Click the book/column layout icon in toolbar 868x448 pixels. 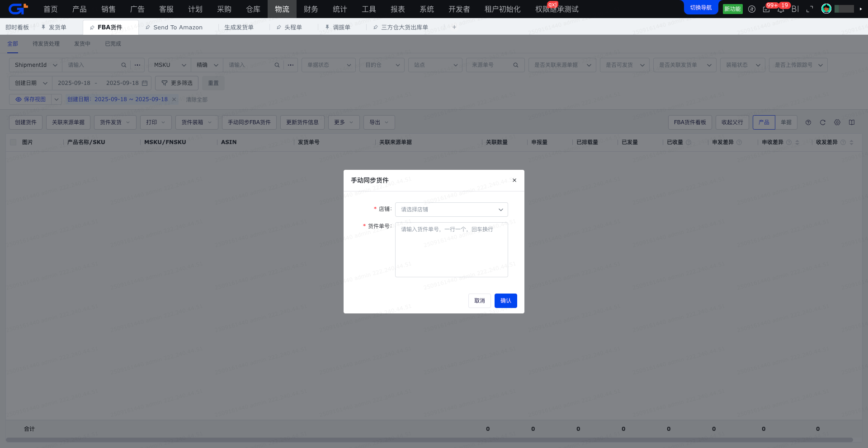[x=852, y=122]
